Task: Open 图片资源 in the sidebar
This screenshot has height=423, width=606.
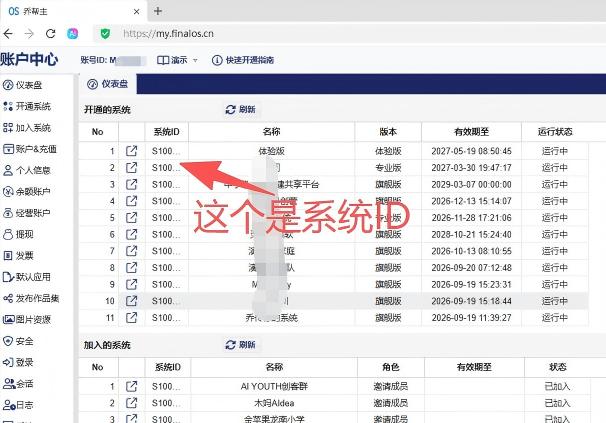Action: [x=27, y=319]
